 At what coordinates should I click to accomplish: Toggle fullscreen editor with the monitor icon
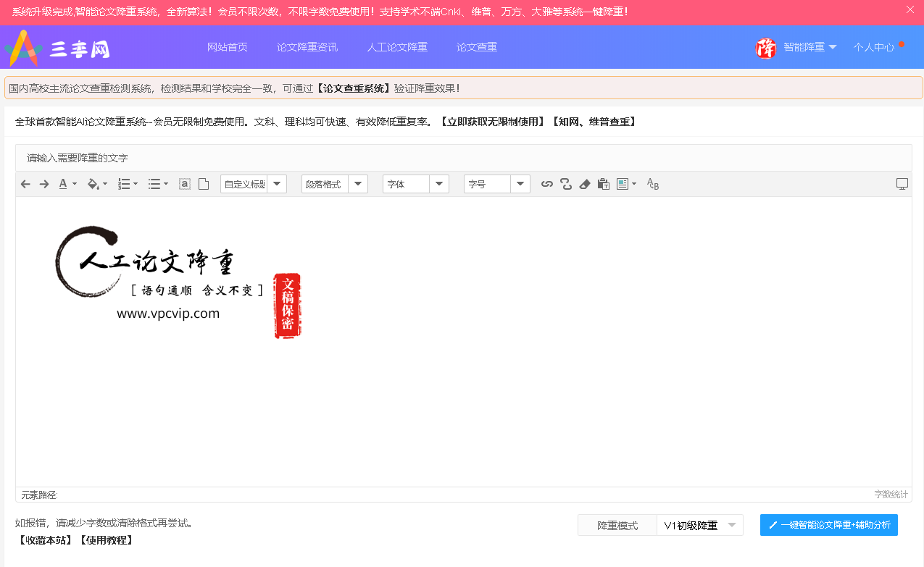coord(902,184)
